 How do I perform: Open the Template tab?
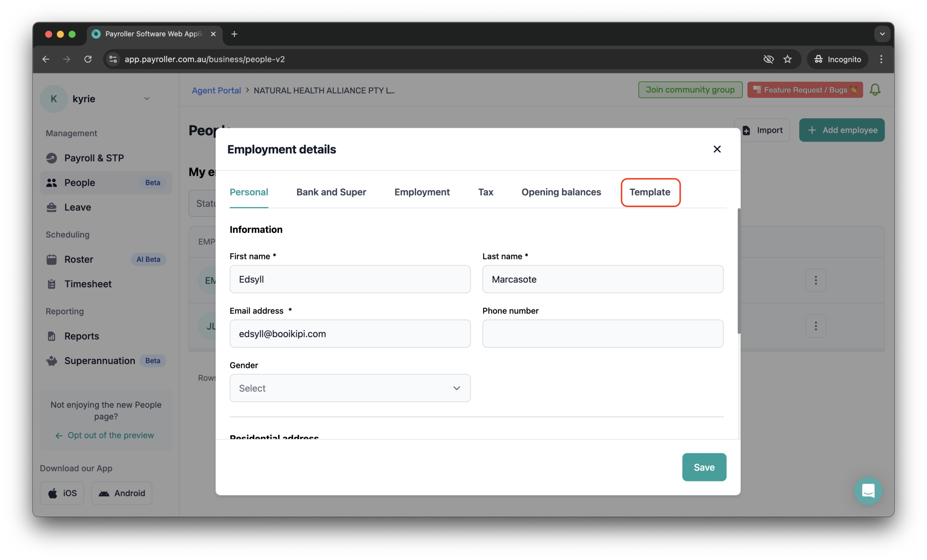tap(650, 192)
